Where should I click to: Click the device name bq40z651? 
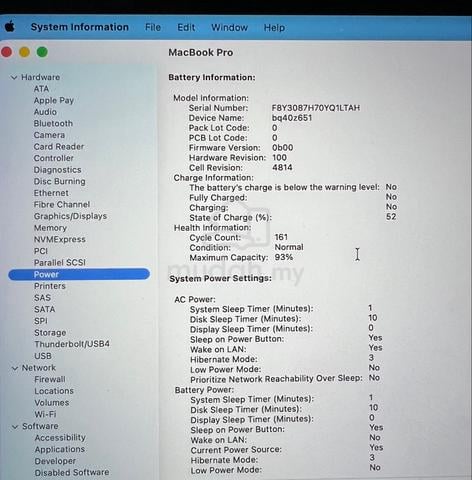click(292, 118)
